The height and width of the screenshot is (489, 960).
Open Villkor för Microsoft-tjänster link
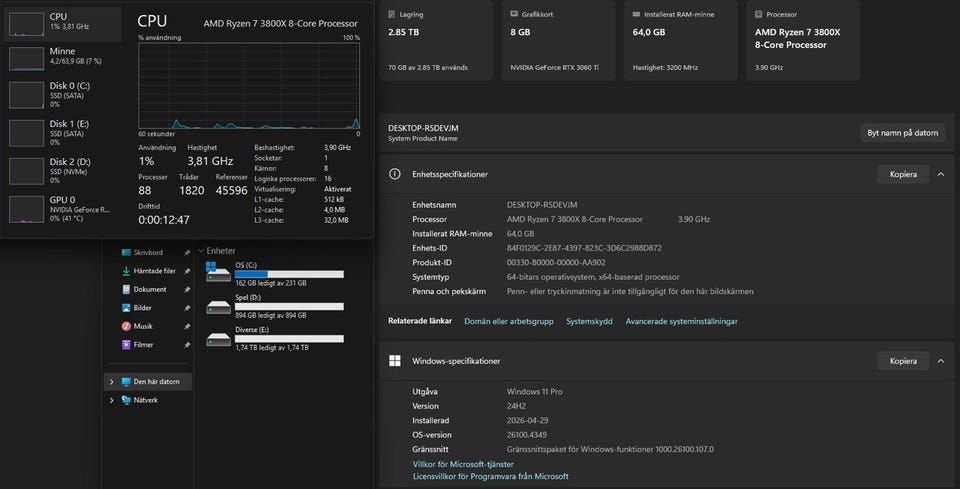[x=463, y=465]
